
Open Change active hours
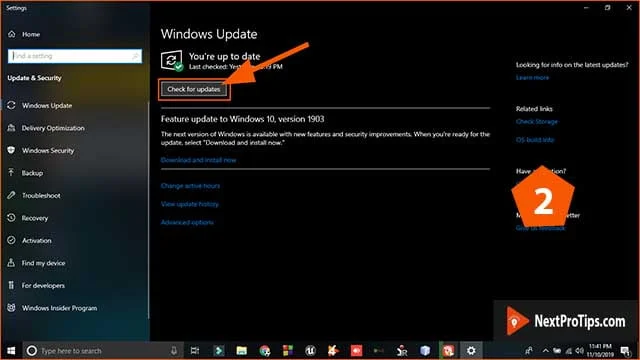(190, 186)
